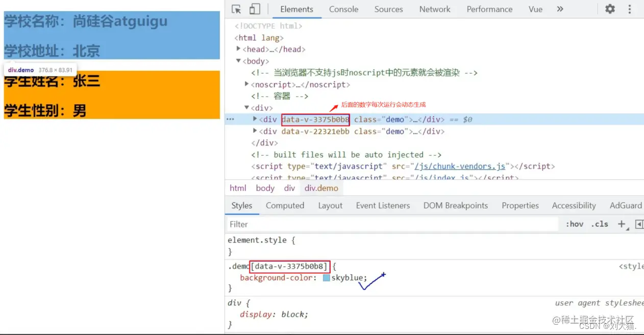The width and height of the screenshot is (644, 335).
Task: Open the Performance tab
Action: click(x=489, y=9)
